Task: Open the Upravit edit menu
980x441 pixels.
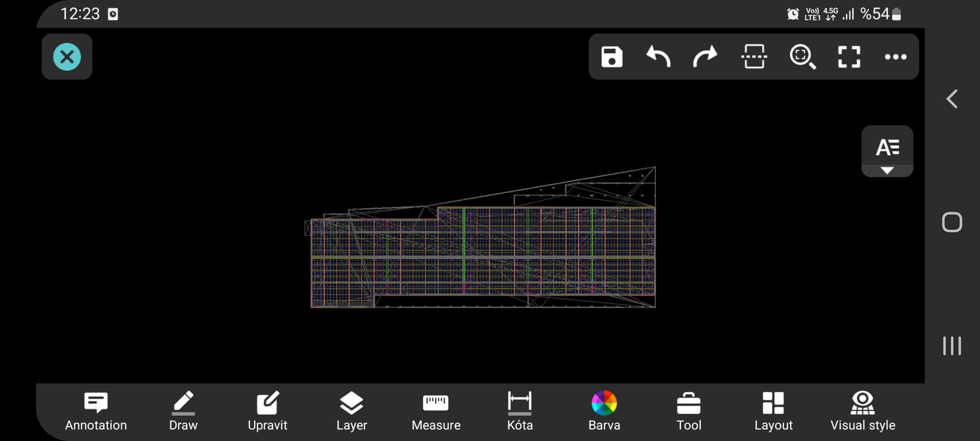Action: (268, 412)
